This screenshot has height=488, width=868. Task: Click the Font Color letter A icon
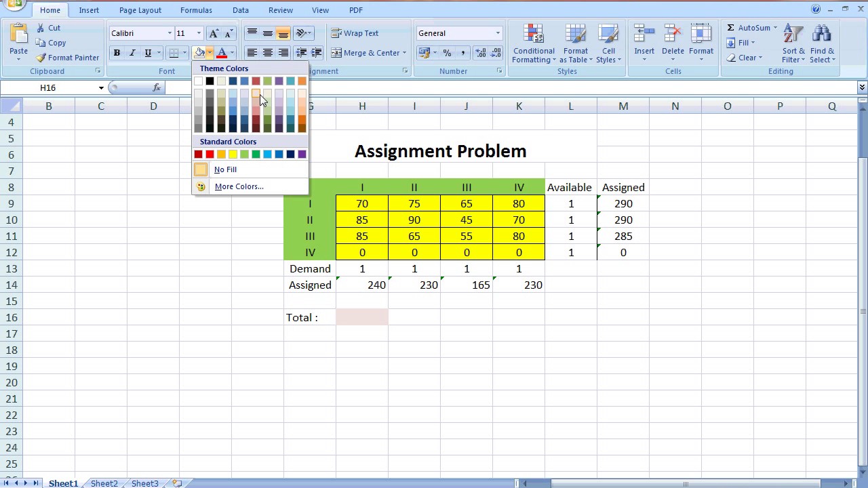[x=222, y=53]
